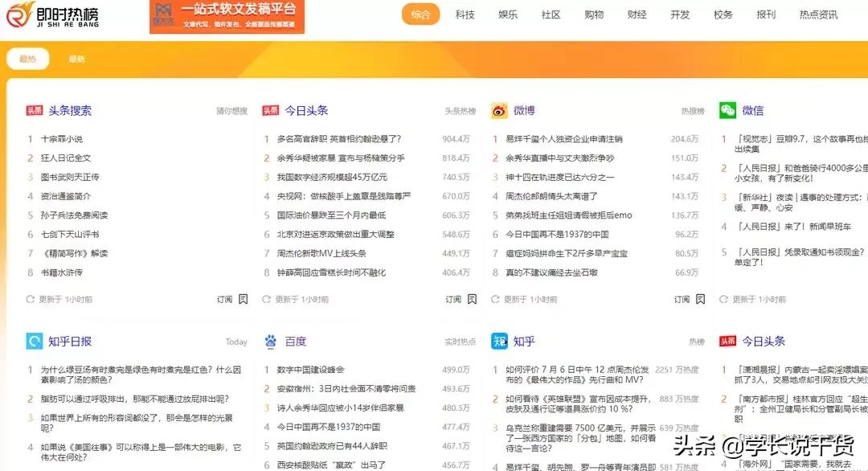Open the 热点资讯 menu item
The width and height of the screenshot is (868, 471).
817,14
